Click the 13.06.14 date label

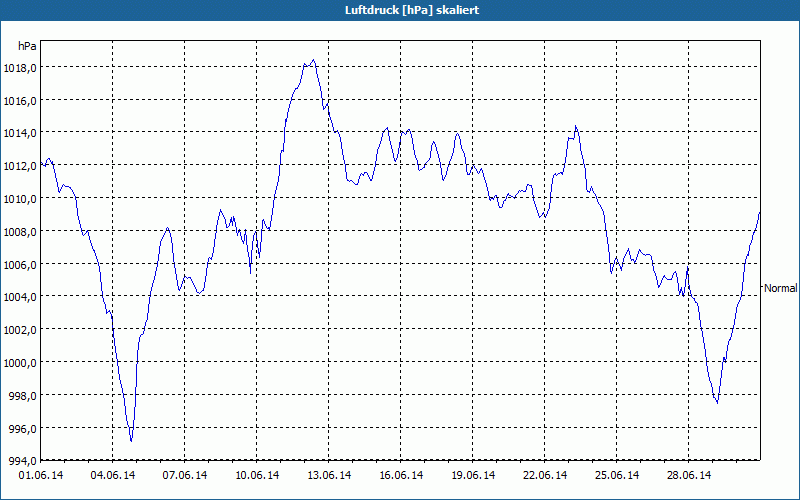click(329, 475)
